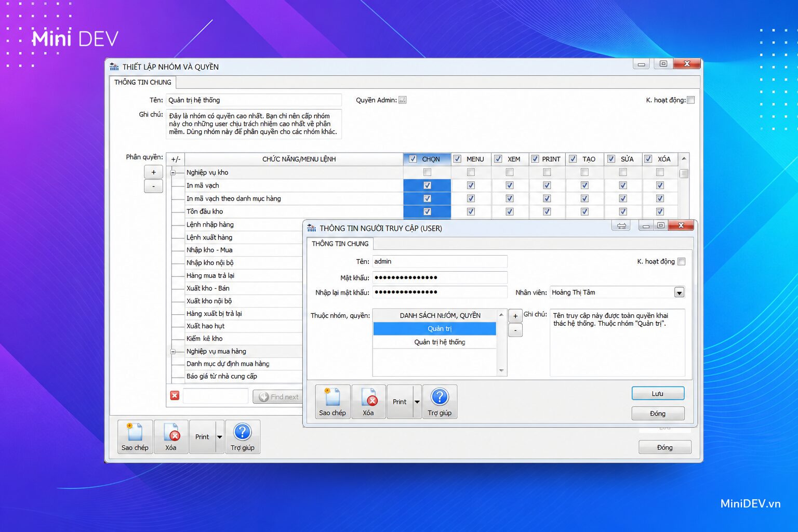This screenshot has width=798, height=532.
Task: Collapse Nghiệp vụ mua hàng tree node
Action: pos(173,352)
